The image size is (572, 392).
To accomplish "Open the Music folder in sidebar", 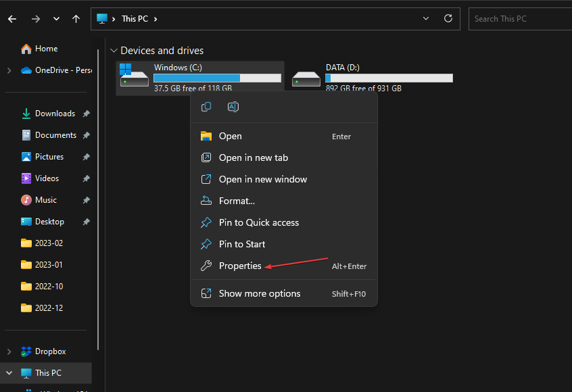I will [x=45, y=200].
